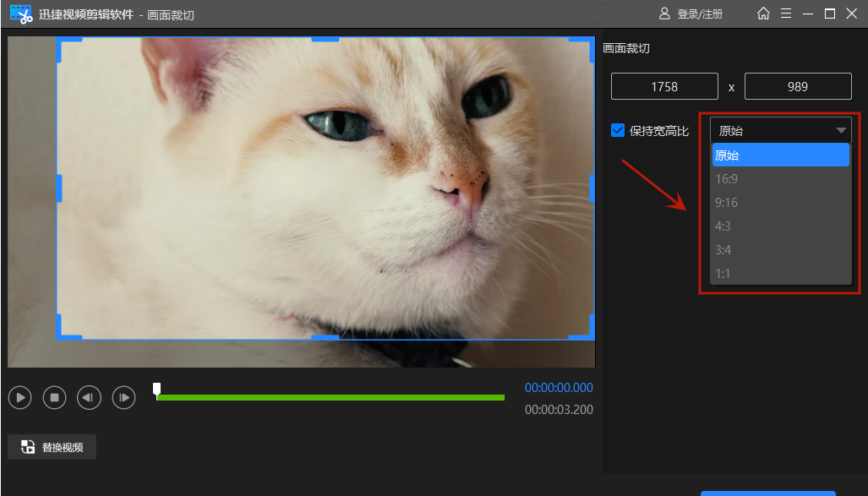Close the application window

852,14
